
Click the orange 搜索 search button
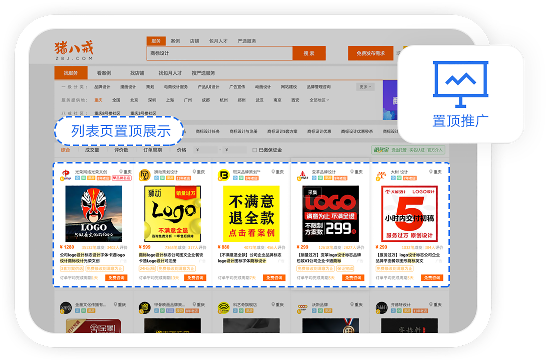click(x=309, y=53)
